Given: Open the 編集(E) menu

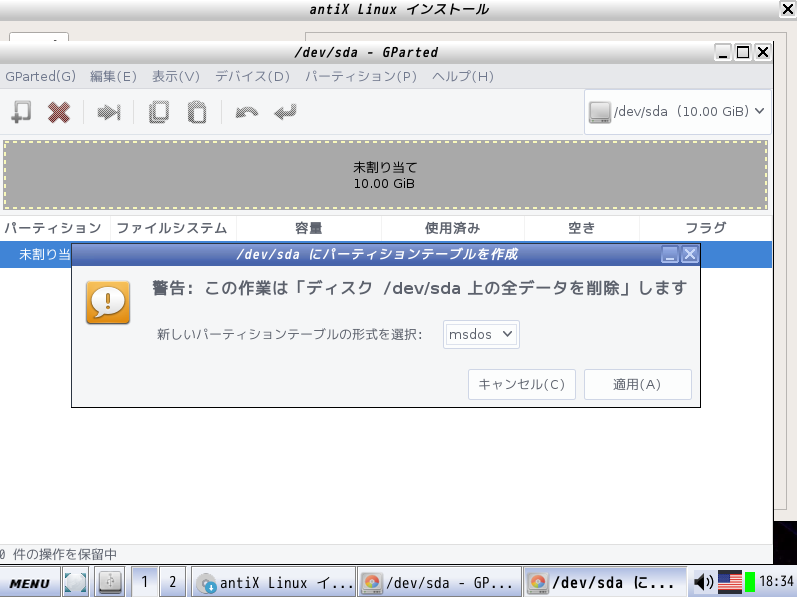Looking at the screenshot, I should click(x=113, y=77).
